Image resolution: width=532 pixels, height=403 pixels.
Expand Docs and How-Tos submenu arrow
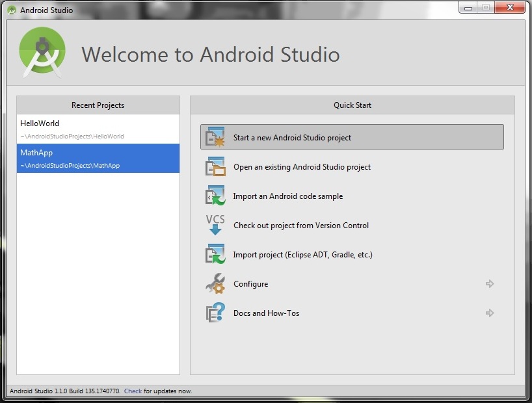coord(489,313)
